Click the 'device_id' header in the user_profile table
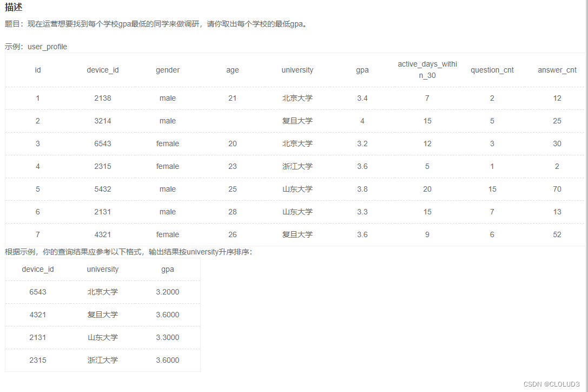 [x=102, y=70]
